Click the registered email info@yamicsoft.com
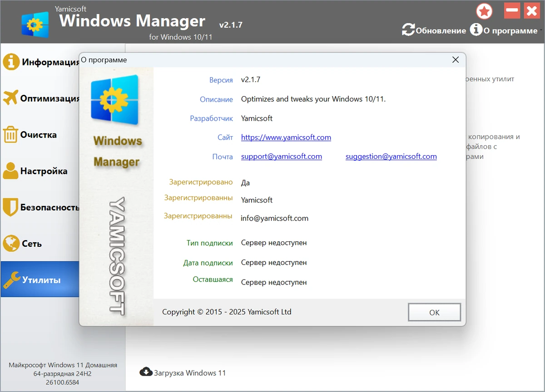The width and height of the screenshot is (545, 392). tap(275, 218)
